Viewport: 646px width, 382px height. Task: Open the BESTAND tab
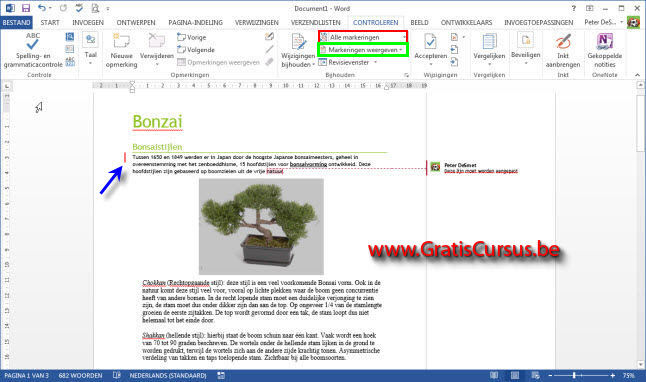(x=16, y=22)
